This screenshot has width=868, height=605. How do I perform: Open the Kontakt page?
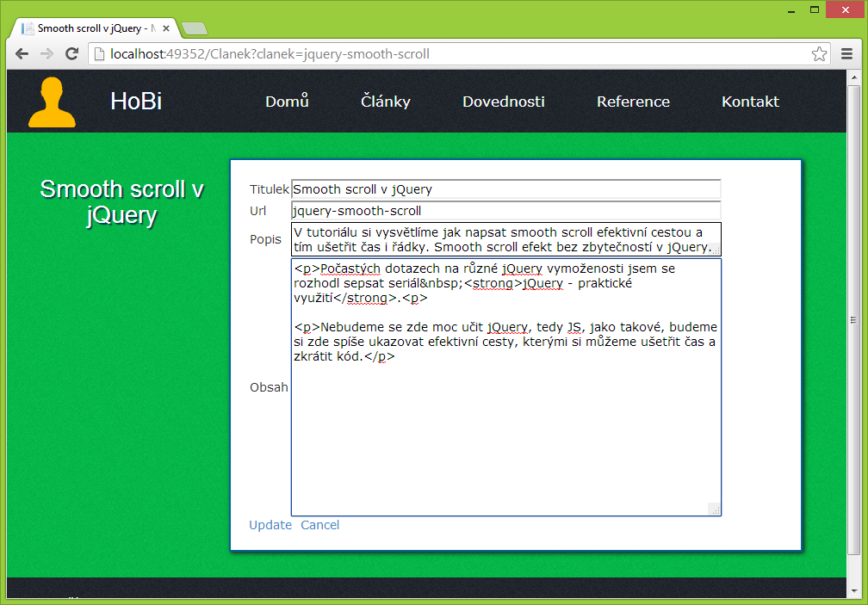750,101
